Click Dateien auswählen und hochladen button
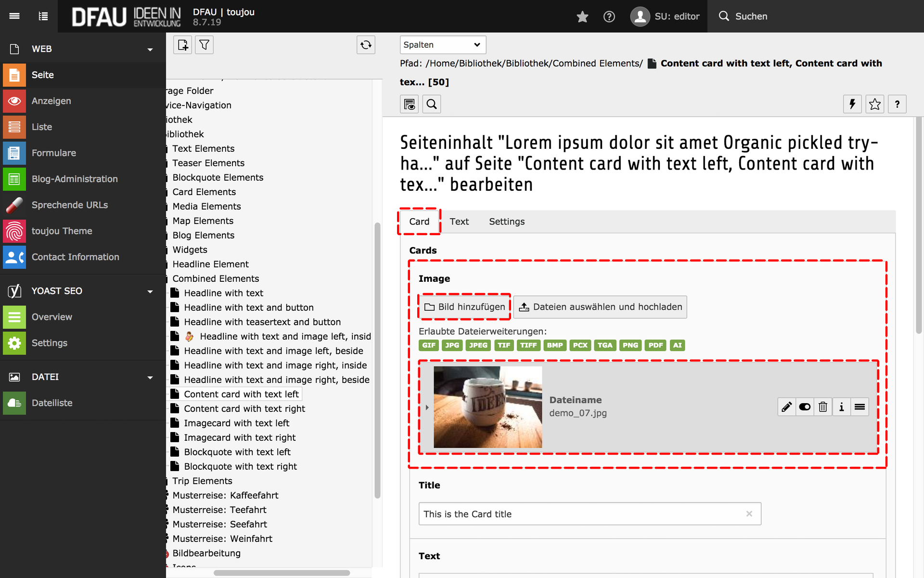924x578 pixels. tap(600, 307)
